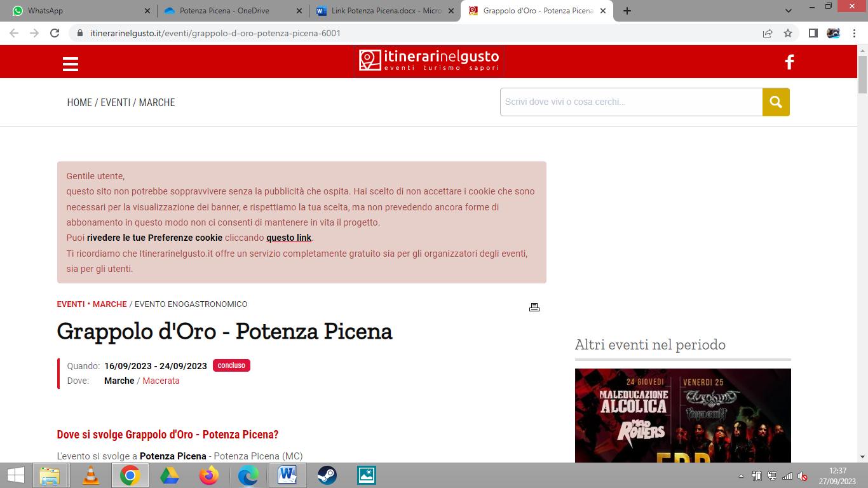Click the muted volume tray icon

coord(803,476)
